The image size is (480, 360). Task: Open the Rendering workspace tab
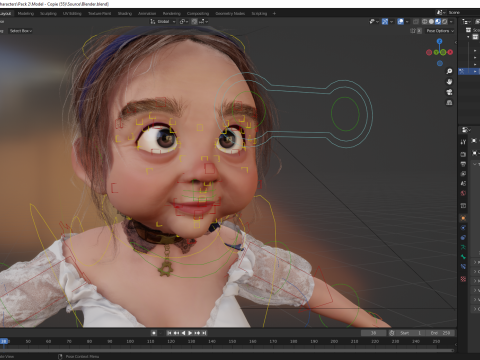[172, 14]
